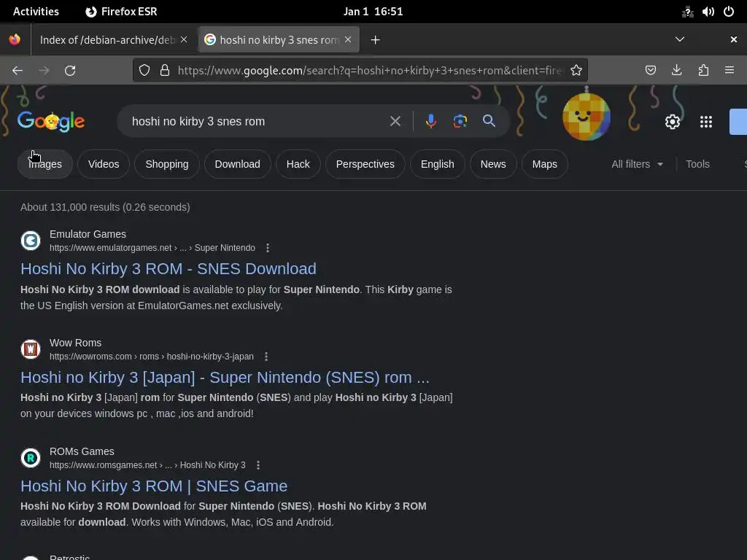Open the Google apps grid
The height and width of the screenshot is (560, 747).
click(706, 122)
